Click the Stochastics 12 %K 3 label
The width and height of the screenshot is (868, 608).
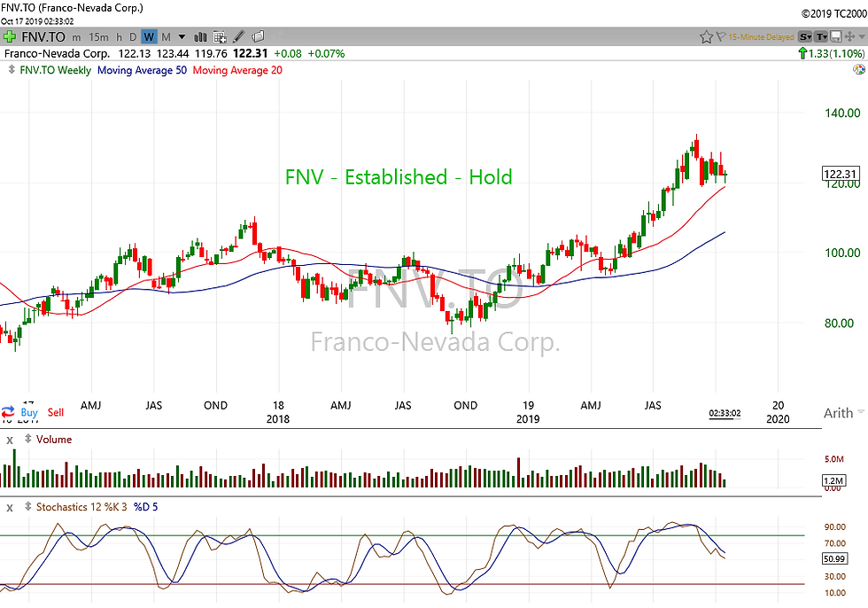pos(81,507)
